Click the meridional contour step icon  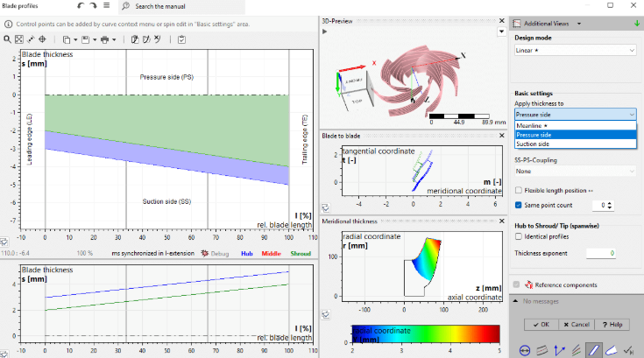click(x=541, y=350)
